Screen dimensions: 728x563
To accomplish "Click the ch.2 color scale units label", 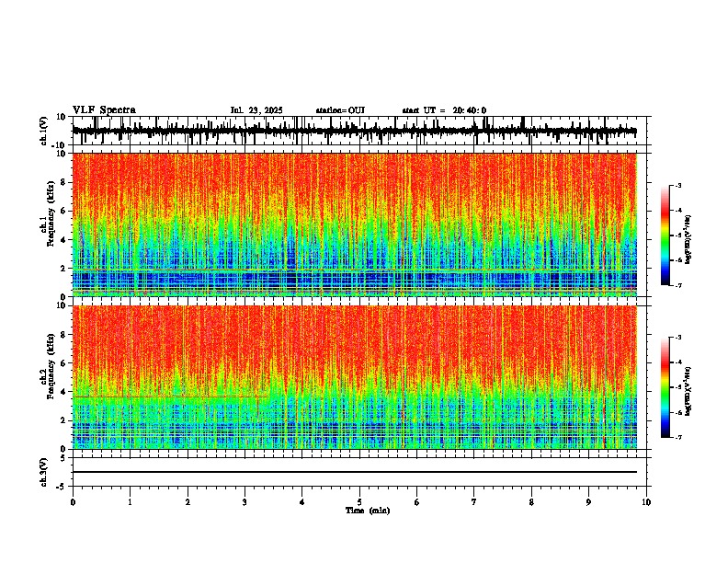I will [688, 391].
